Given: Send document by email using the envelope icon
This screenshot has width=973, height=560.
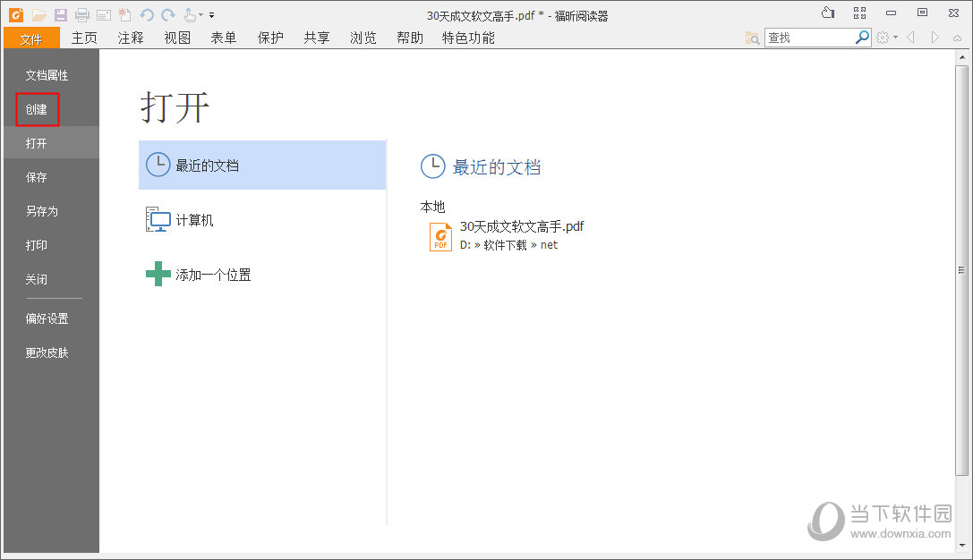Looking at the screenshot, I should (103, 14).
